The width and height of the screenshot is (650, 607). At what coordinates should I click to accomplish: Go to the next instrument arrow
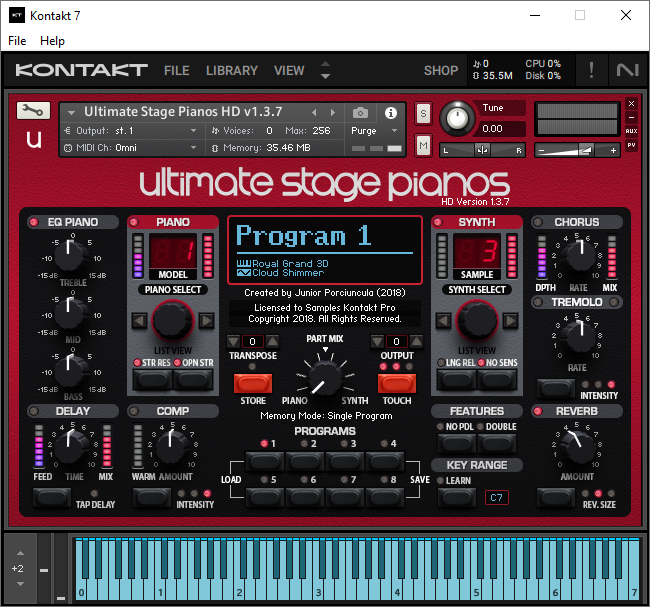332,113
